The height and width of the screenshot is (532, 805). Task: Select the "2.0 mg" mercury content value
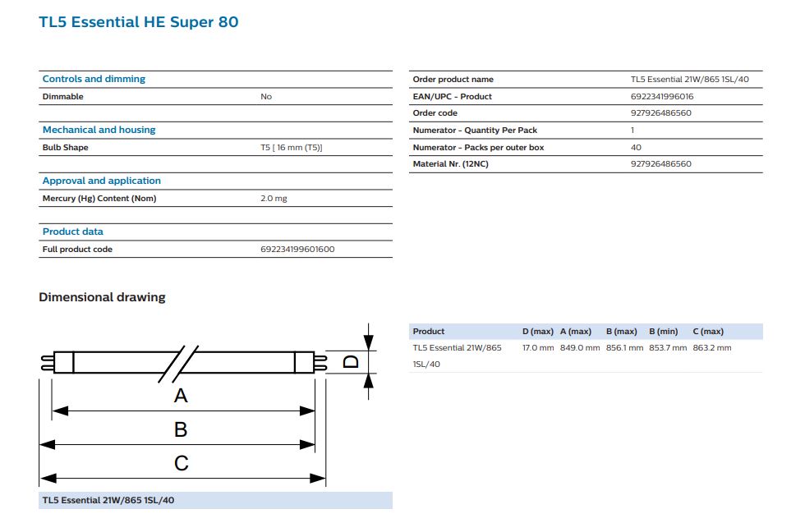(274, 199)
